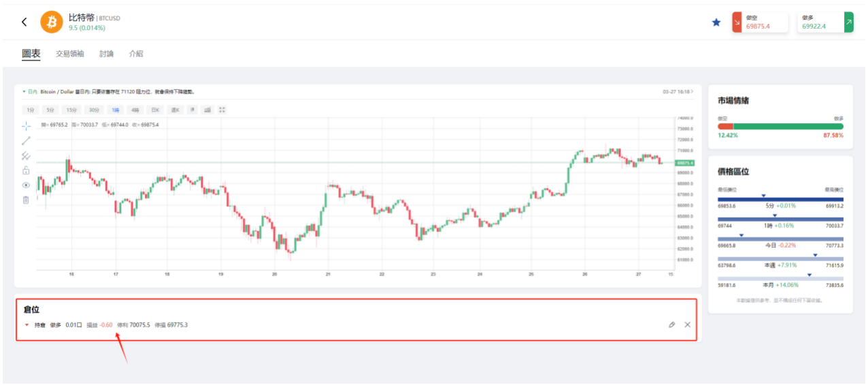The width and height of the screenshot is (868, 385).
Task: Expand the 持倉 position row triangle
Action: click(x=27, y=324)
